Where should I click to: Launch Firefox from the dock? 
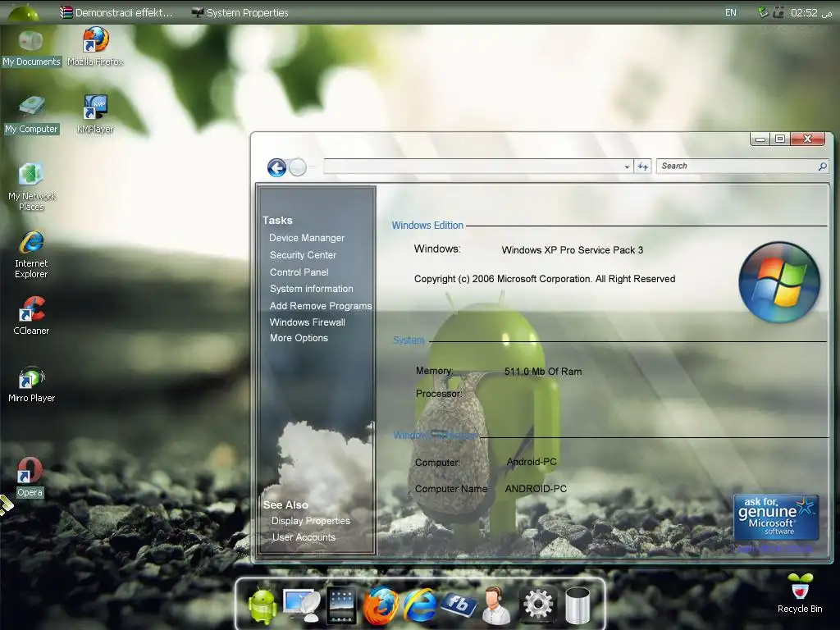tap(381, 605)
